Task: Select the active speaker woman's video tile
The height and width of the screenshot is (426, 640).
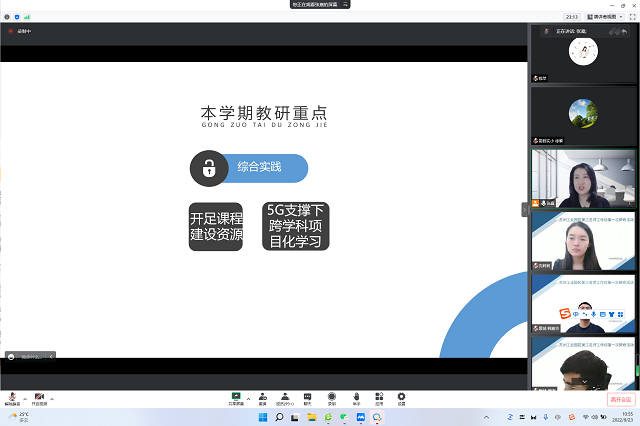Action: 584,178
